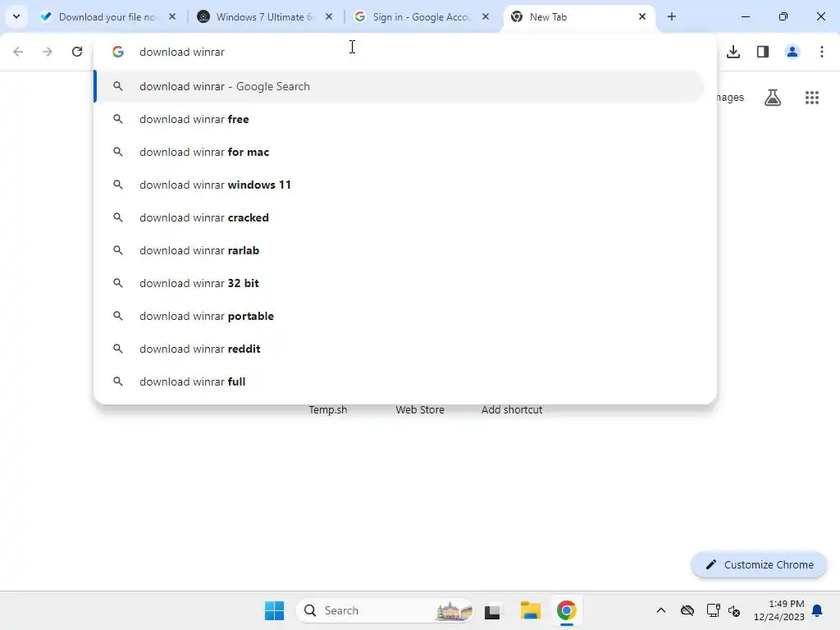Click the Chrome icon in taskbar
The width and height of the screenshot is (840, 630).
pos(566,610)
